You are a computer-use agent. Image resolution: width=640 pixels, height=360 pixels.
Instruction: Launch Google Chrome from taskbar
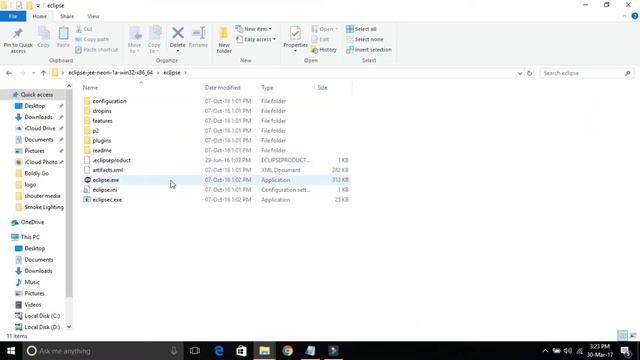287,351
